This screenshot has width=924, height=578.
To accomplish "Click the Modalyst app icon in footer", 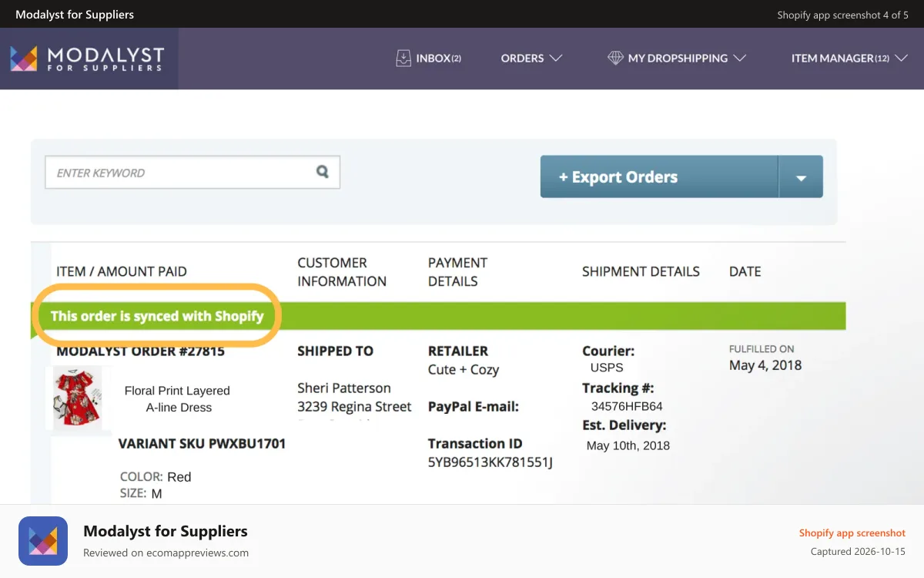I will pos(43,541).
